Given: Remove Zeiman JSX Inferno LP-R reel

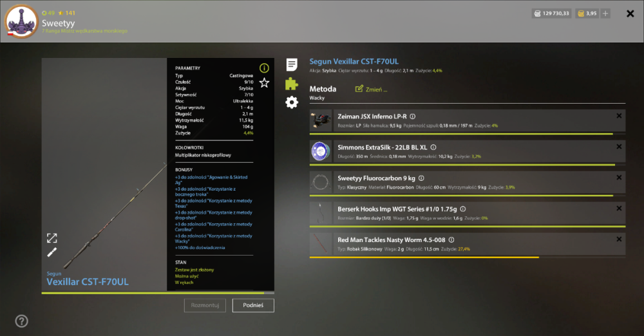Looking at the screenshot, I should pyautogui.click(x=619, y=116).
